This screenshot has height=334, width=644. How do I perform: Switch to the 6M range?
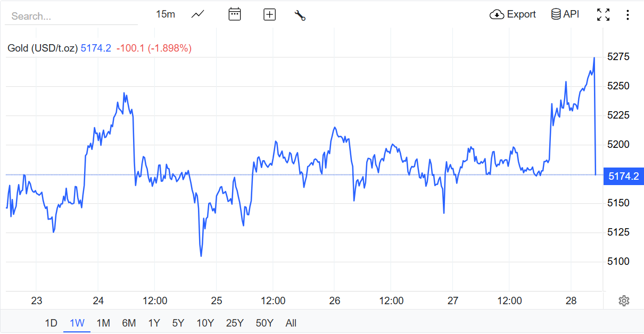(x=129, y=323)
